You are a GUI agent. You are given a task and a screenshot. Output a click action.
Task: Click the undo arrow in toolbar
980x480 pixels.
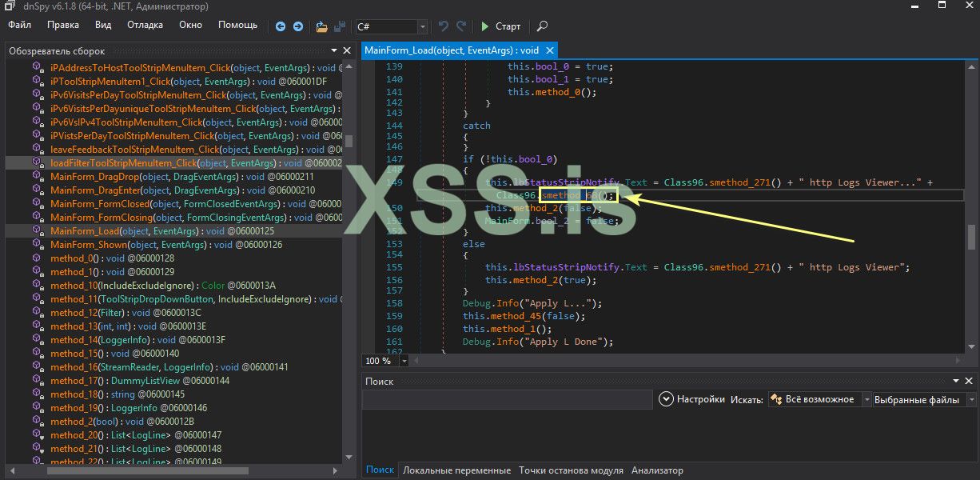444,26
